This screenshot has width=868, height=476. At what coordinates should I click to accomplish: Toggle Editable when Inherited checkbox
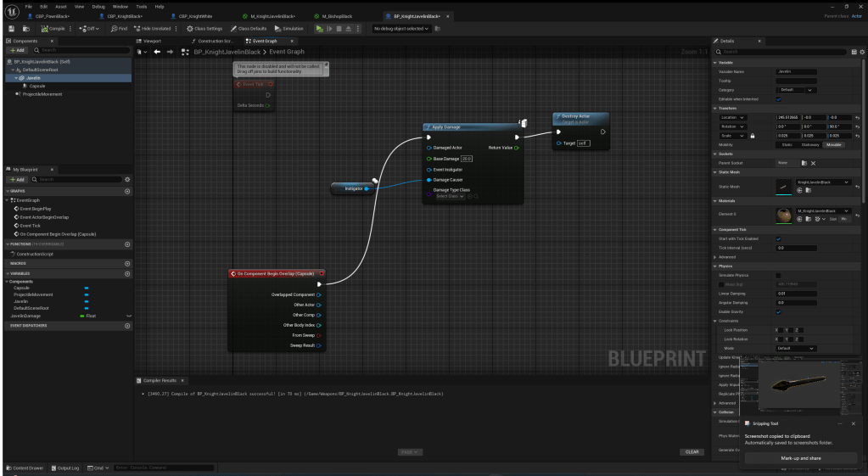click(x=779, y=98)
